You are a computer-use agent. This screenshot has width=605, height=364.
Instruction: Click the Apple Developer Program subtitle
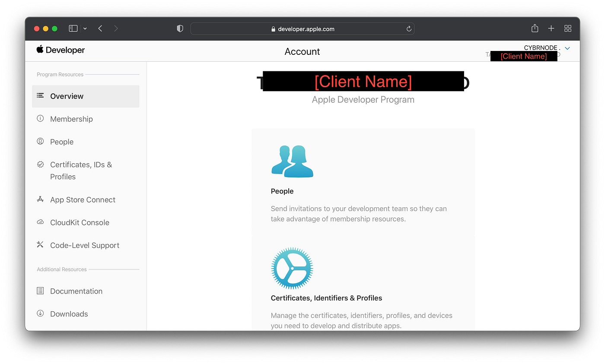(x=363, y=100)
